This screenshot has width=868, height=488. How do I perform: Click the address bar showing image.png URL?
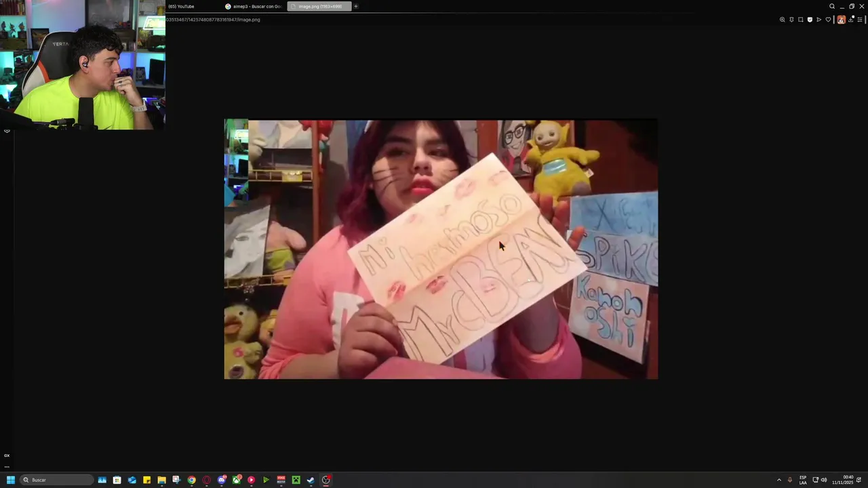click(213, 20)
